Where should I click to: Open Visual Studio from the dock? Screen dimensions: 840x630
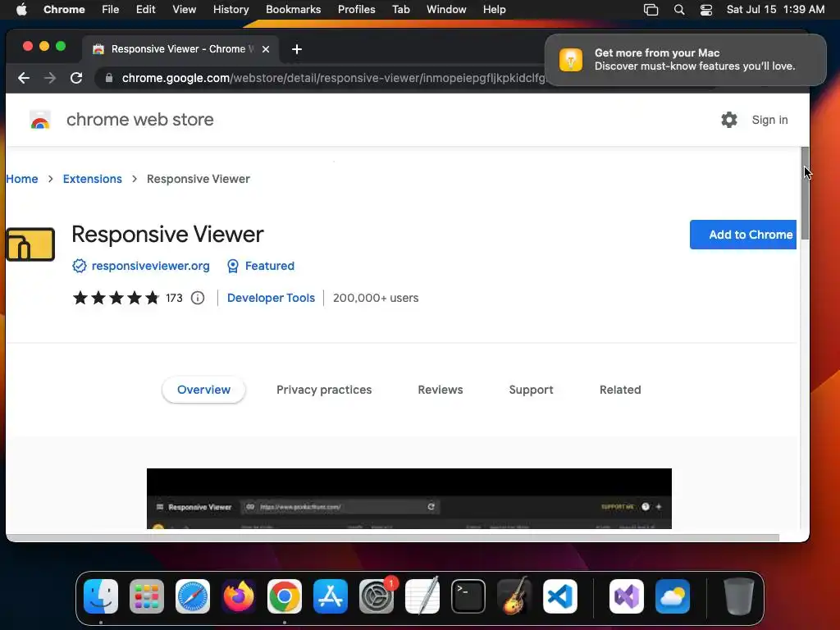point(627,596)
